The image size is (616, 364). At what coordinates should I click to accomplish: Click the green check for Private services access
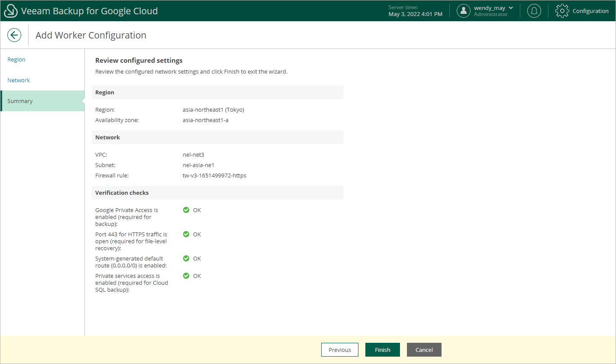[x=186, y=276]
